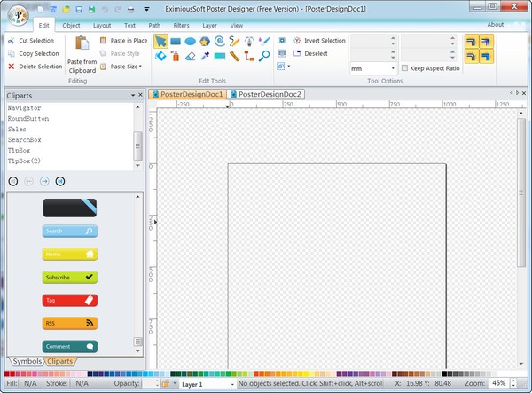The width and height of the screenshot is (532, 393).
Task: Click Invert Selection in the ribbon
Action: 319,41
